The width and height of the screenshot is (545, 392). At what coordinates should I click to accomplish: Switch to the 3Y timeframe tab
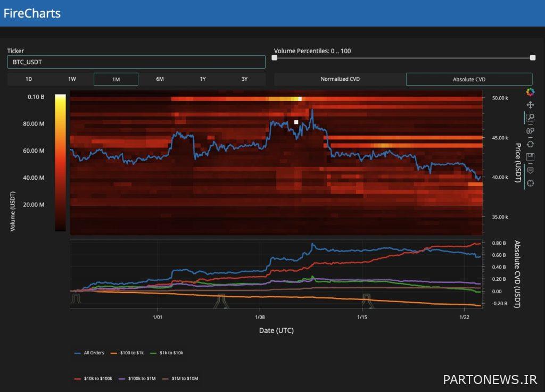tap(244, 79)
